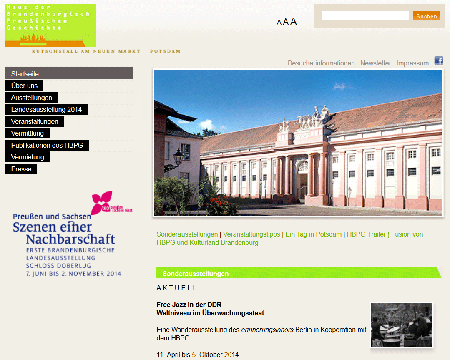This screenshot has width=450, height=360.
Task: Click the Eine Wanderausstellung description text
Action: 261,333
